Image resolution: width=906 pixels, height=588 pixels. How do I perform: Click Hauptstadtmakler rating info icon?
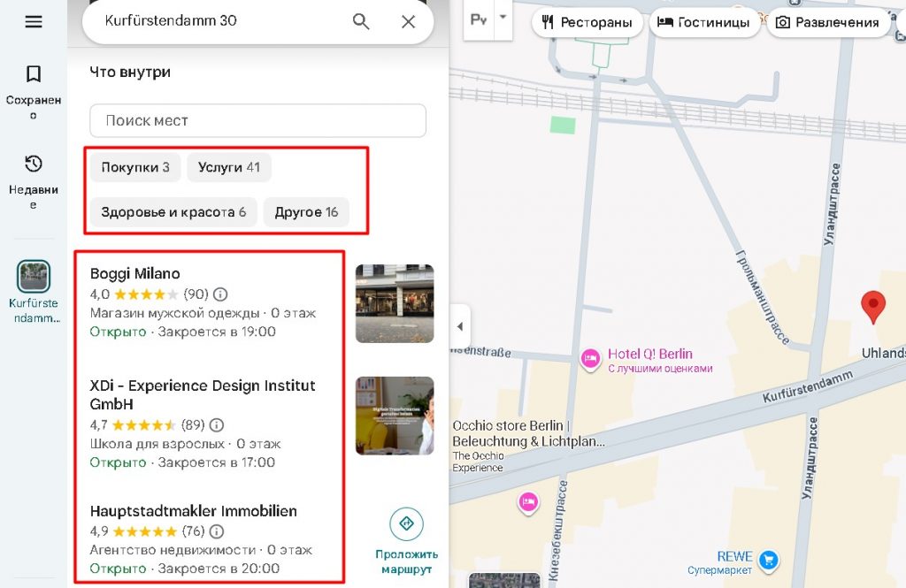[x=217, y=531]
